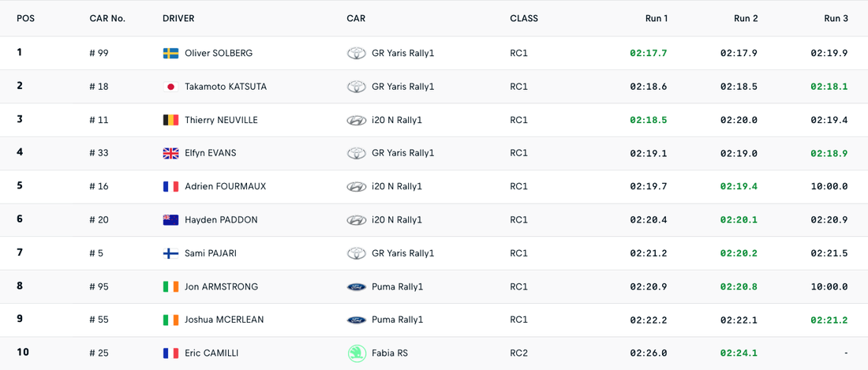Click Ford logo in Armstrong's row

click(357, 287)
